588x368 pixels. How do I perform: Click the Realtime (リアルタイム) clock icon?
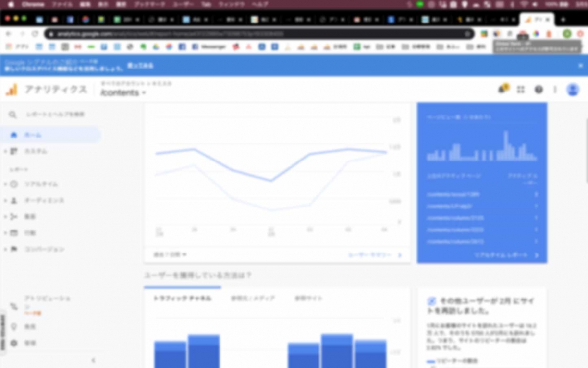(14, 184)
